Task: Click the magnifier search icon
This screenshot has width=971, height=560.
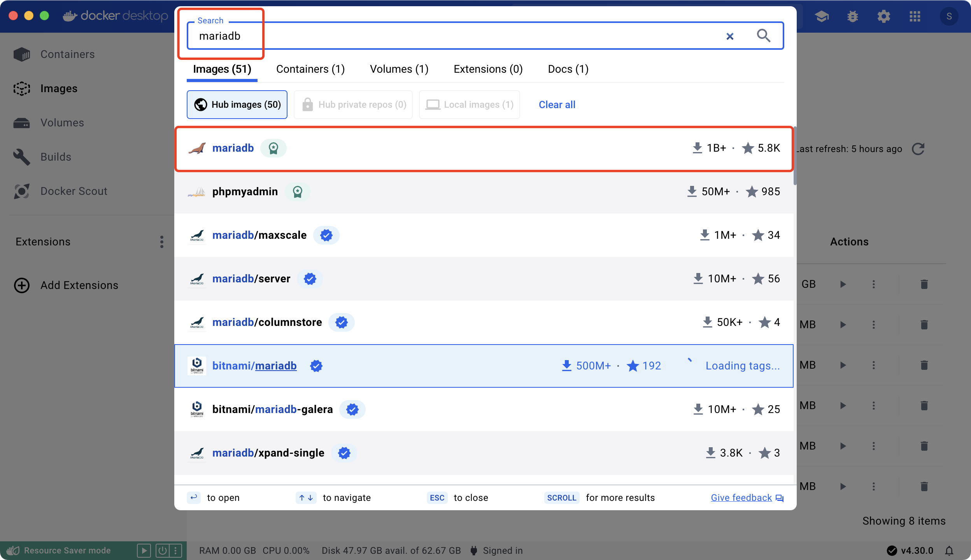Action: pos(763,36)
